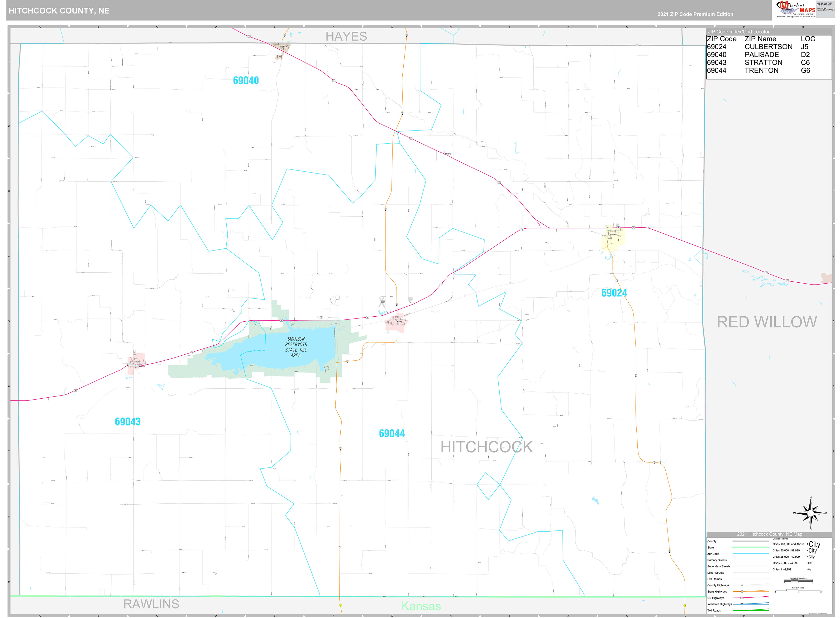Expand the Cities and Towns legend section
The width and height of the screenshot is (840, 618).
[781, 539]
